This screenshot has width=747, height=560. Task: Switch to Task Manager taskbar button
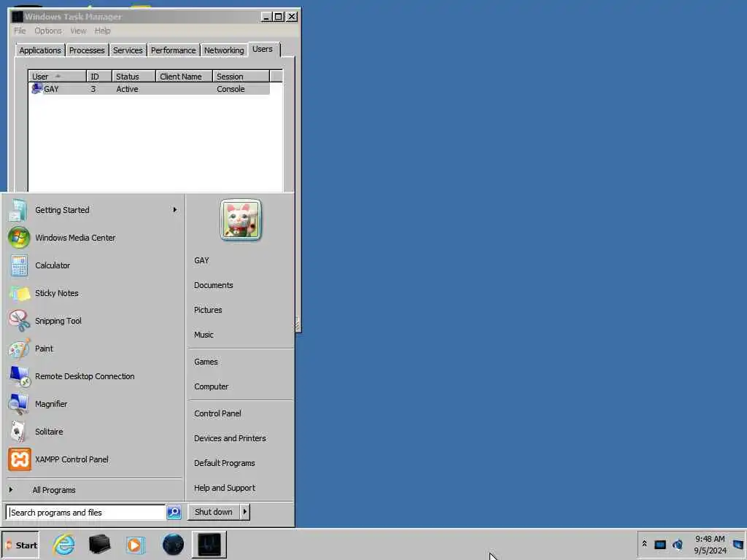209,545
